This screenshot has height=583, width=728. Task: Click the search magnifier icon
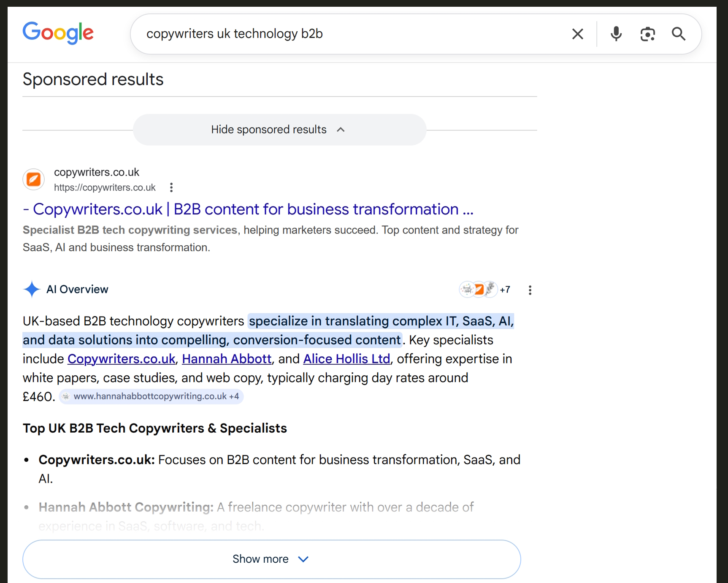click(678, 34)
